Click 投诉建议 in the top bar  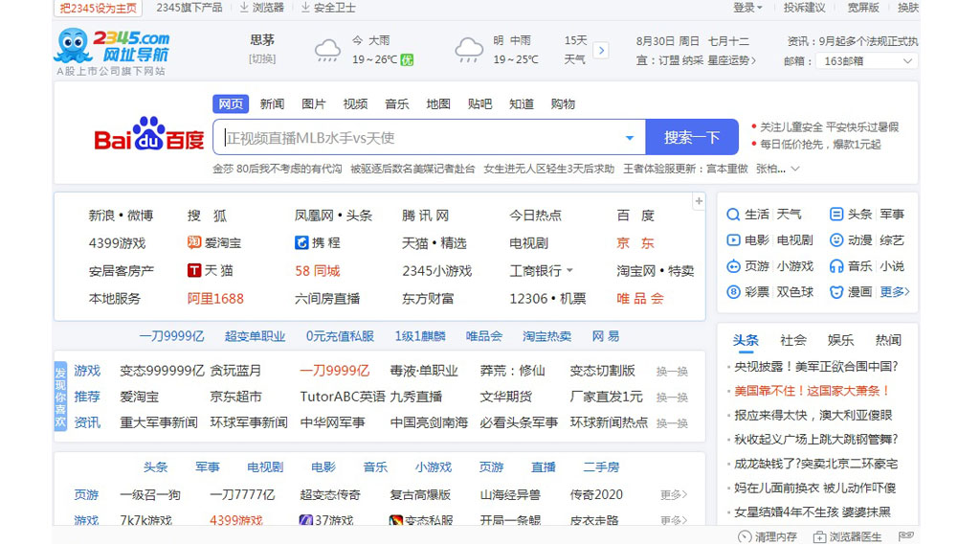tap(804, 8)
